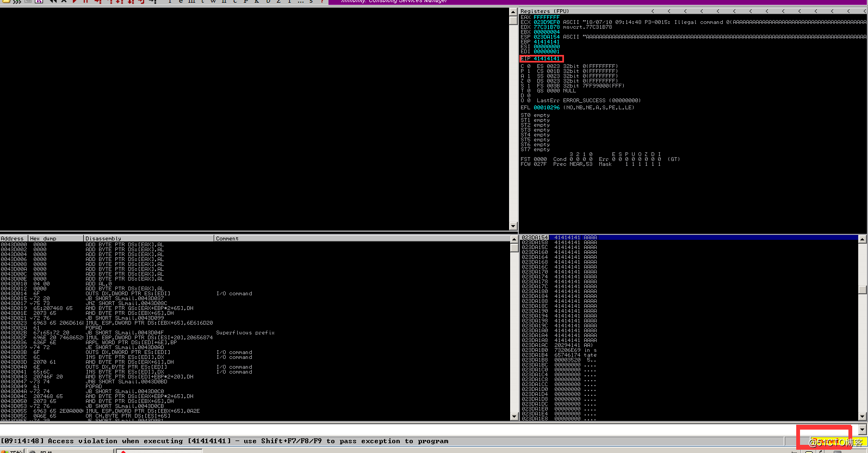
Task: Toggle the O overflow flag bit
Action: [529, 101]
